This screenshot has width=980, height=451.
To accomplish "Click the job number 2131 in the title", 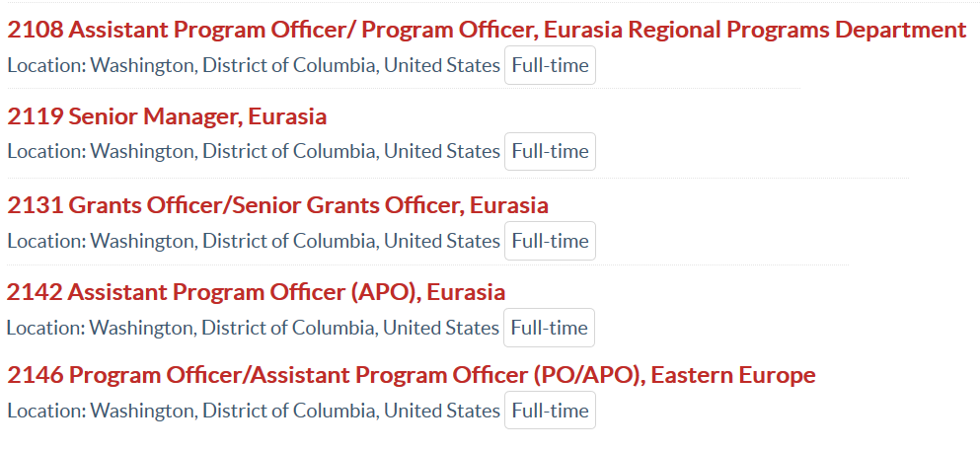I will (36, 205).
